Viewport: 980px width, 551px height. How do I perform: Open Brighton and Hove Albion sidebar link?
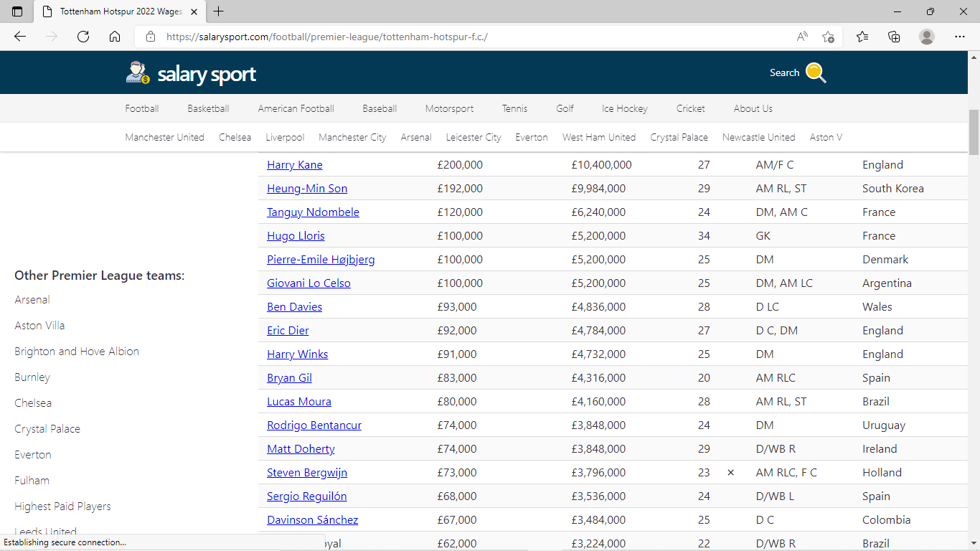[77, 352]
